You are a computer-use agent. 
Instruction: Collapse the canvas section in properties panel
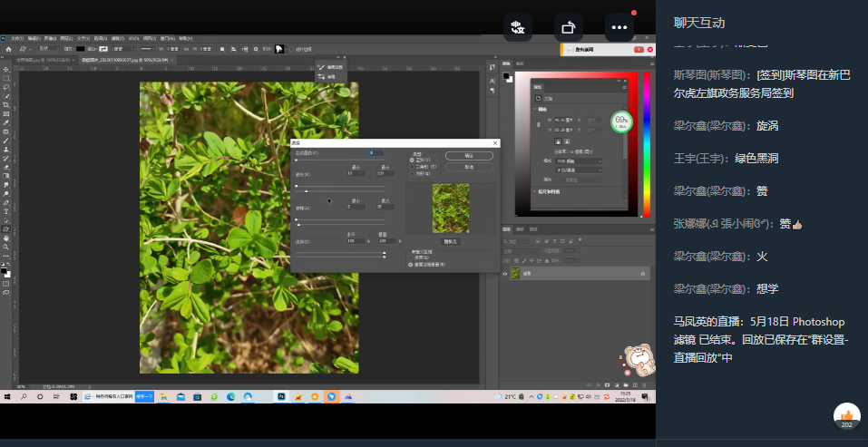[x=535, y=110]
